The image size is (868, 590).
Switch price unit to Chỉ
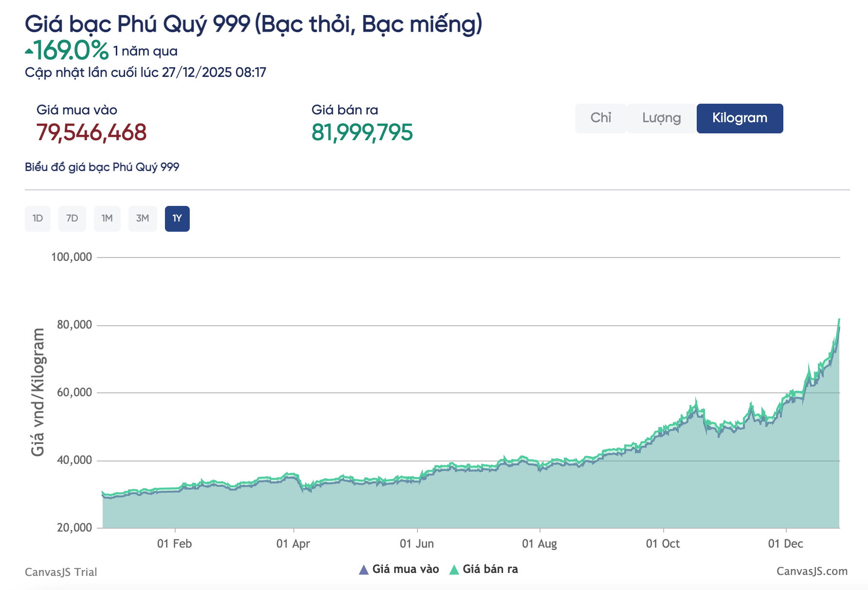coord(601,118)
